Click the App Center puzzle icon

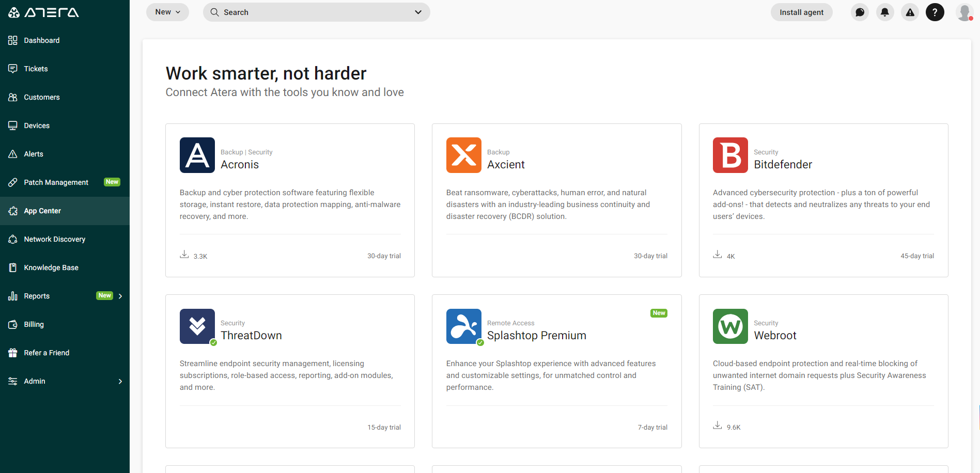tap(13, 211)
